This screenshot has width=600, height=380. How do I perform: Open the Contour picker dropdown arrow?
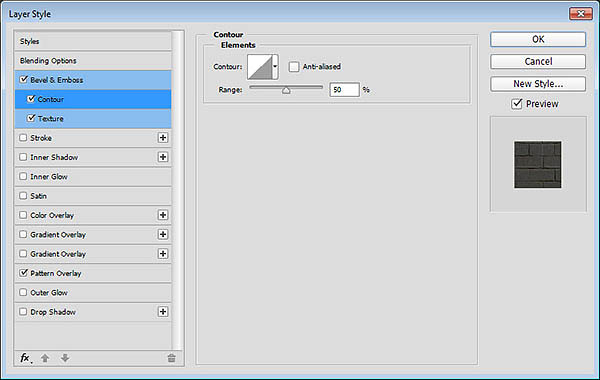[275, 67]
